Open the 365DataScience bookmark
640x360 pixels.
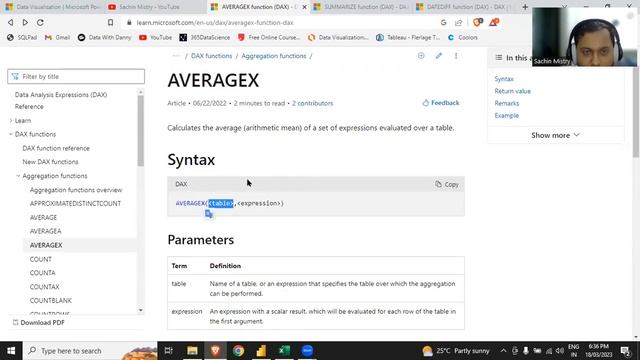pos(205,38)
